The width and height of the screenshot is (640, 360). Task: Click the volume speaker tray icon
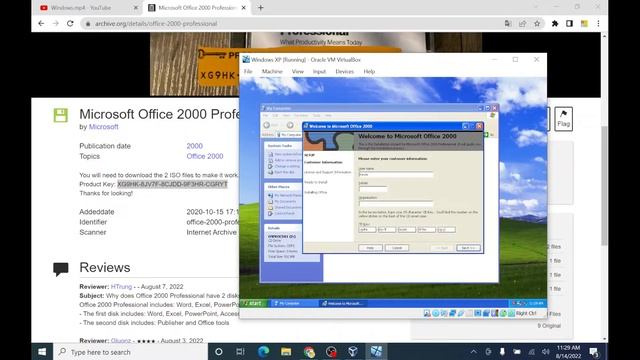click(545, 351)
